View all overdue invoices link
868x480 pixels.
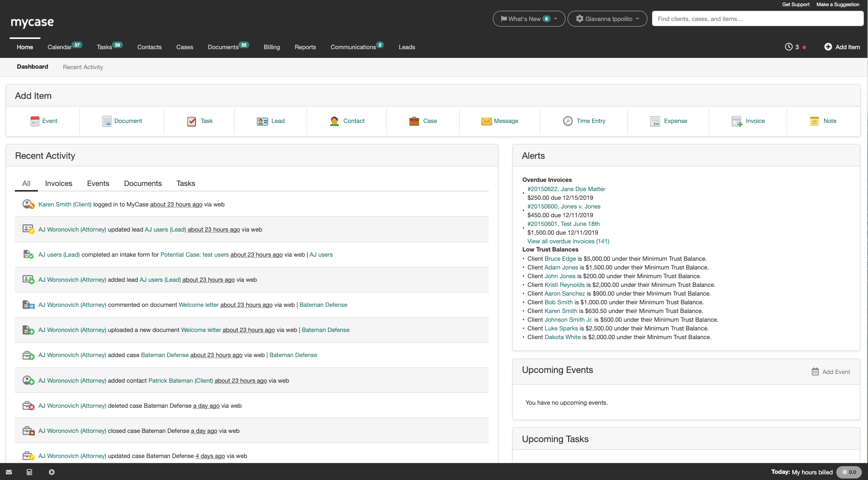[x=568, y=241]
